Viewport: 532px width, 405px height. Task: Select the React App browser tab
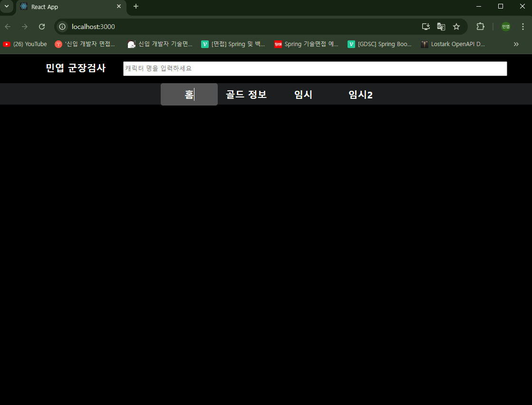(71, 7)
